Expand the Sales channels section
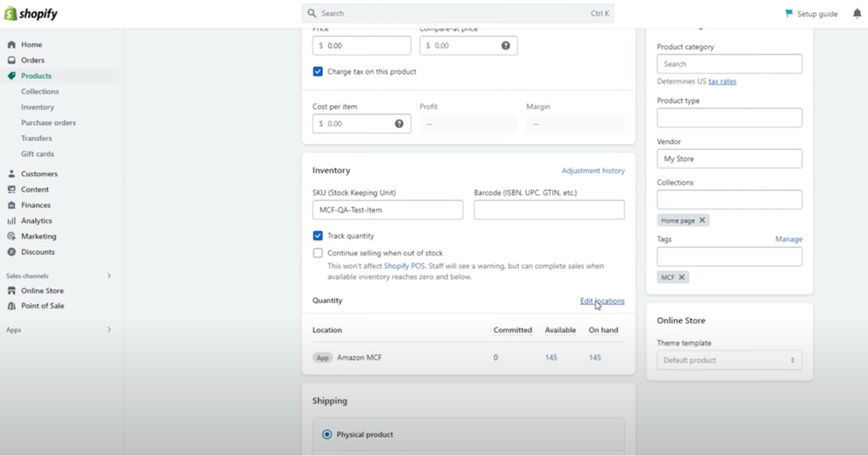The image size is (868, 456). [109, 276]
